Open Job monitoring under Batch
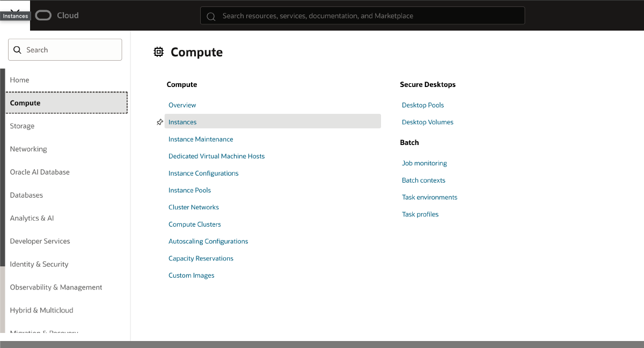 coord(425,163)
